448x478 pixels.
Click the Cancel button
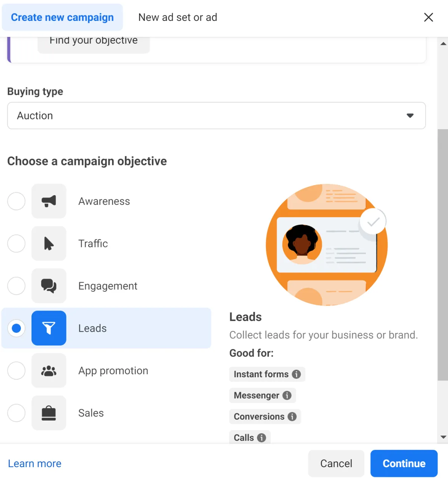[336, 463]
